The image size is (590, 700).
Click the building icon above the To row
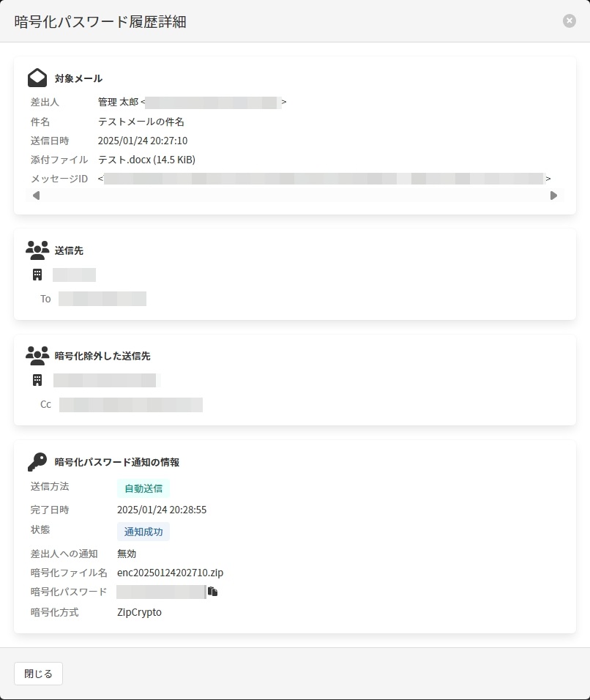pyautogui.click(x=37, y=275)
